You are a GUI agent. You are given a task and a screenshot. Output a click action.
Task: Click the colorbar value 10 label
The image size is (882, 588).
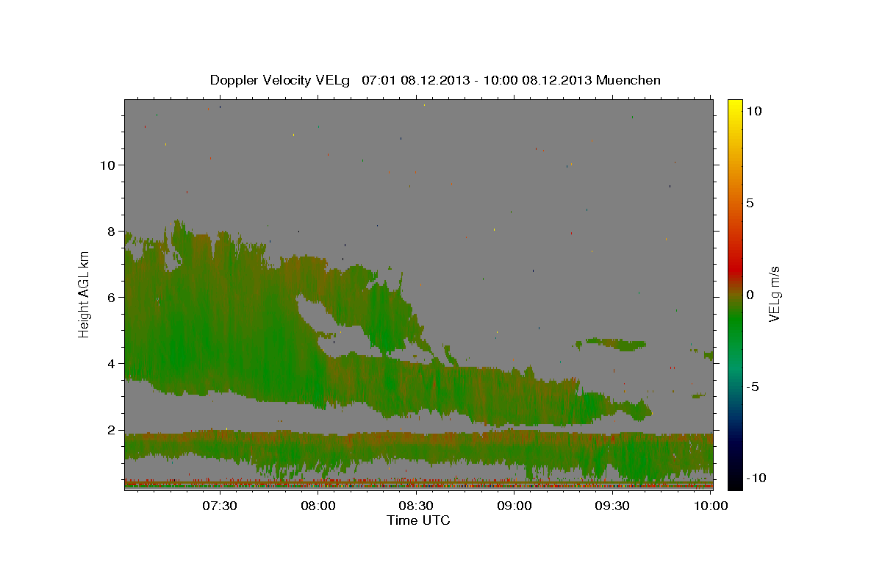(754, 111)
